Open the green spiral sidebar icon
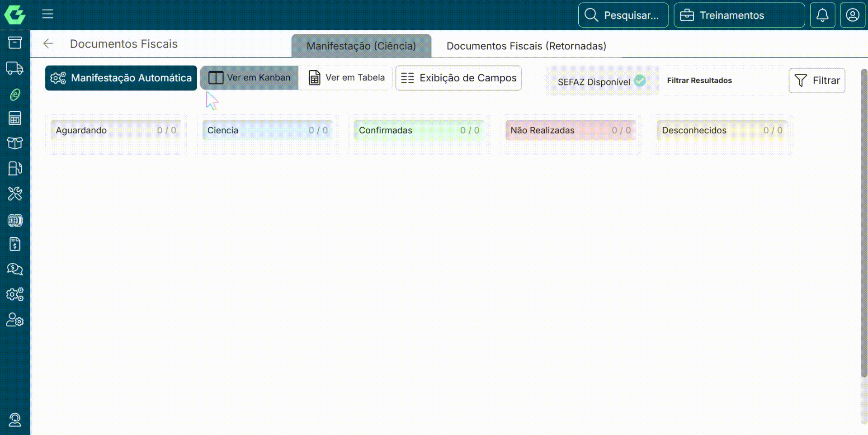Image resolution: width=868 pixels, height=435 pixels. click(15, 95)
